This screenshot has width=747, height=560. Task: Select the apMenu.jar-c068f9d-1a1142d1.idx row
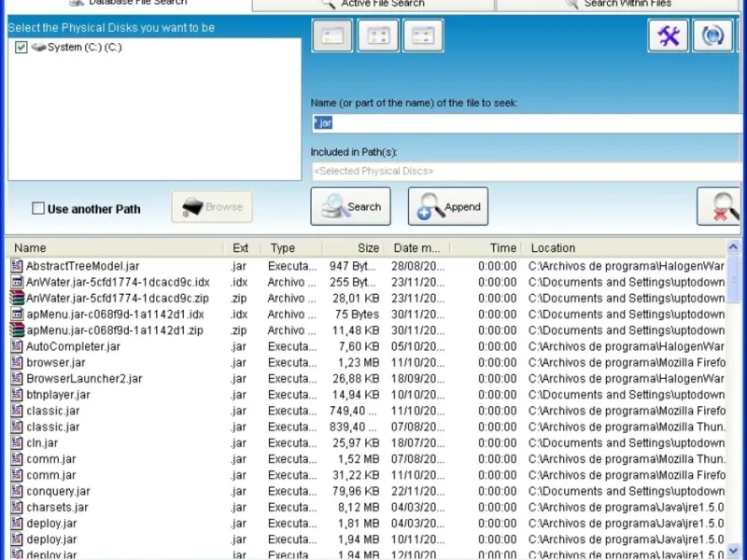pos(367,315)
